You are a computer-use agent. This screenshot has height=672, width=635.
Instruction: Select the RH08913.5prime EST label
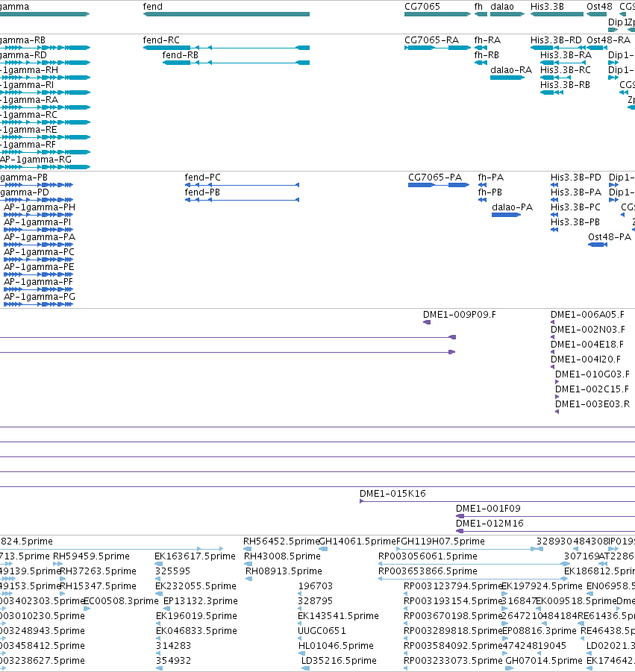click(x=284, y=571)
